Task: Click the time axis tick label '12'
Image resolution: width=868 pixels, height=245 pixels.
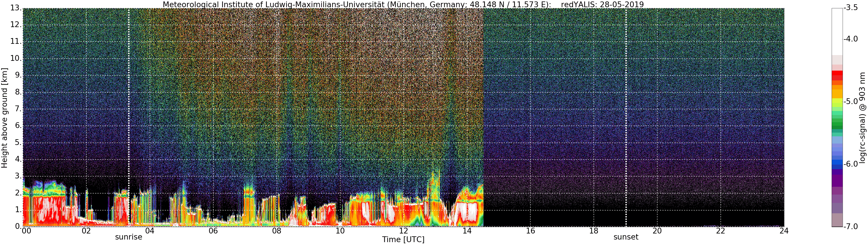Action: click(x=404, y=231)
